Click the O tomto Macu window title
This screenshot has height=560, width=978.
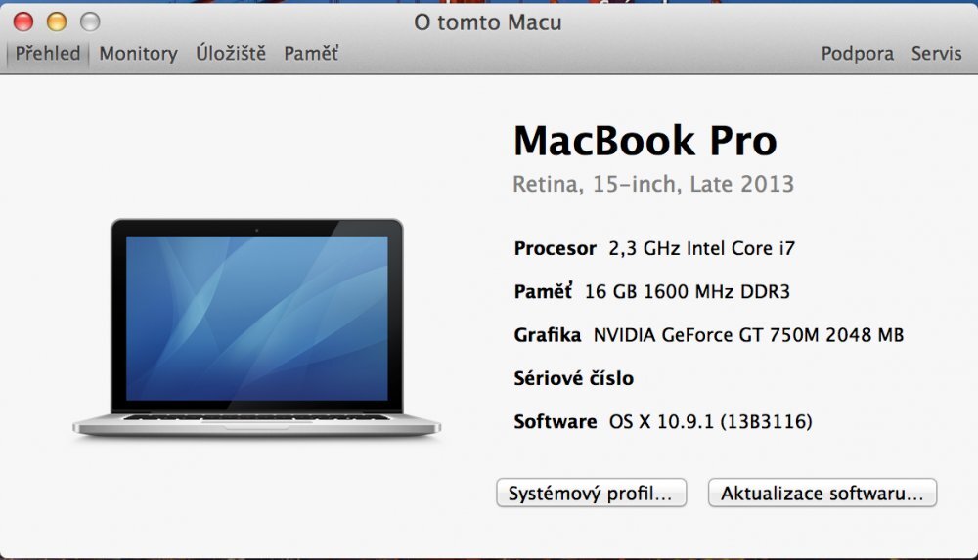[x=488, y=22]
